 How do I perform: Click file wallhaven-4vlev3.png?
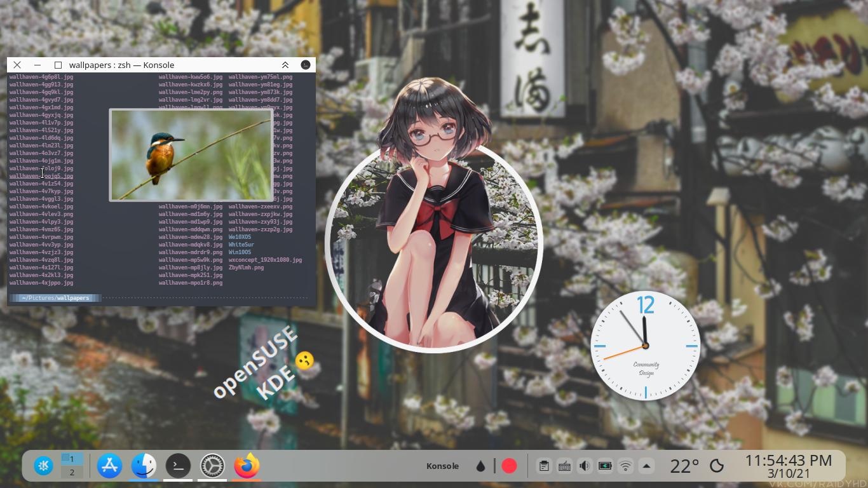click(41, 214)
